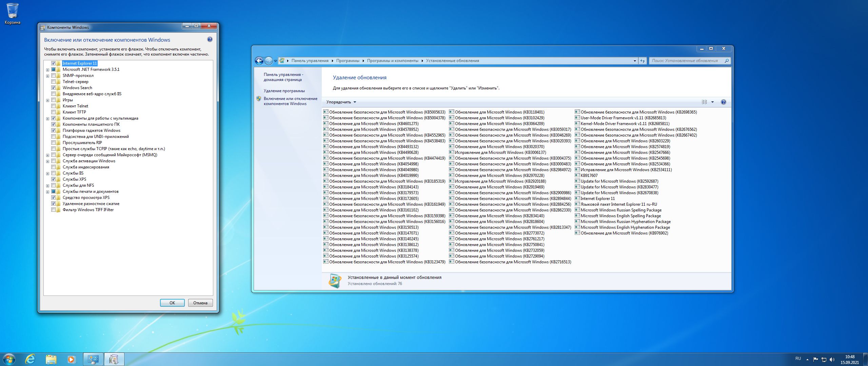
Task: Click the refresh button beside address bar
Action: (x=643, y=61)
